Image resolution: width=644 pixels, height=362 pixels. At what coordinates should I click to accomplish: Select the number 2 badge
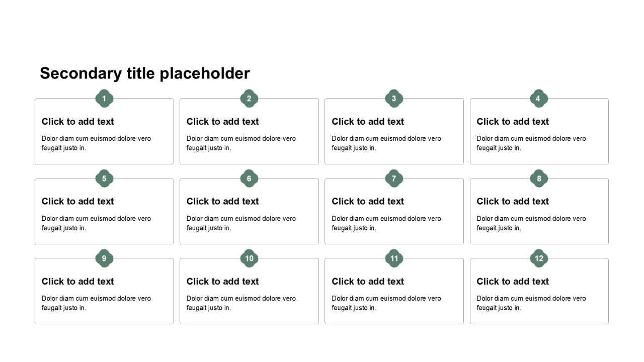click(x=249, y=99)
